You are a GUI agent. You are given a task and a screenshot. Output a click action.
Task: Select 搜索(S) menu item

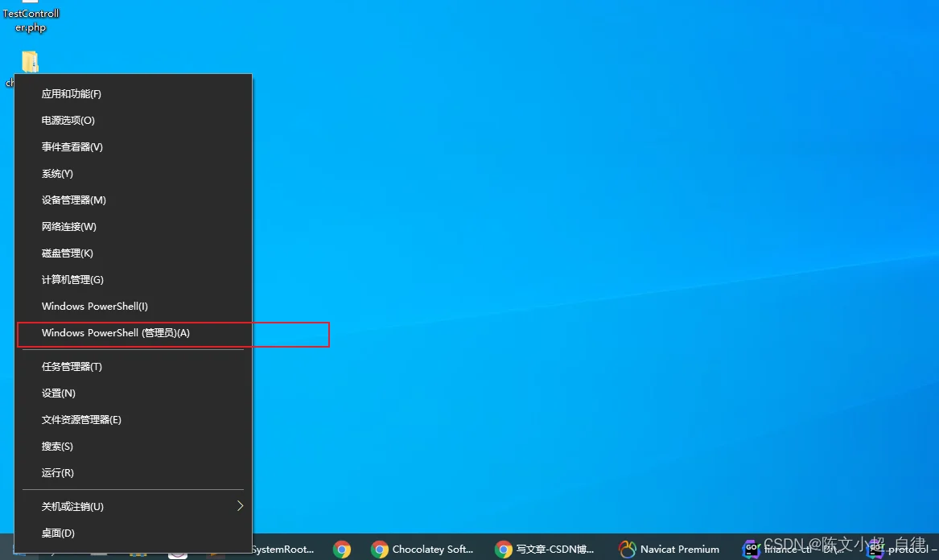[133, 447]
